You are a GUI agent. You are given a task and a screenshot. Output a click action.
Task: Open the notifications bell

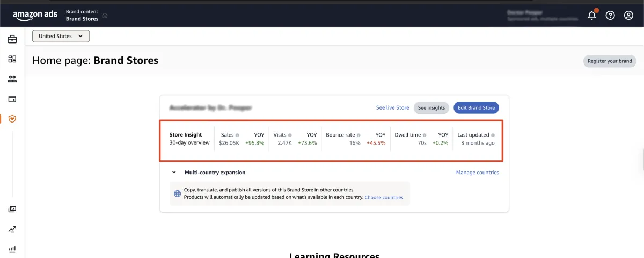point(592,15)
